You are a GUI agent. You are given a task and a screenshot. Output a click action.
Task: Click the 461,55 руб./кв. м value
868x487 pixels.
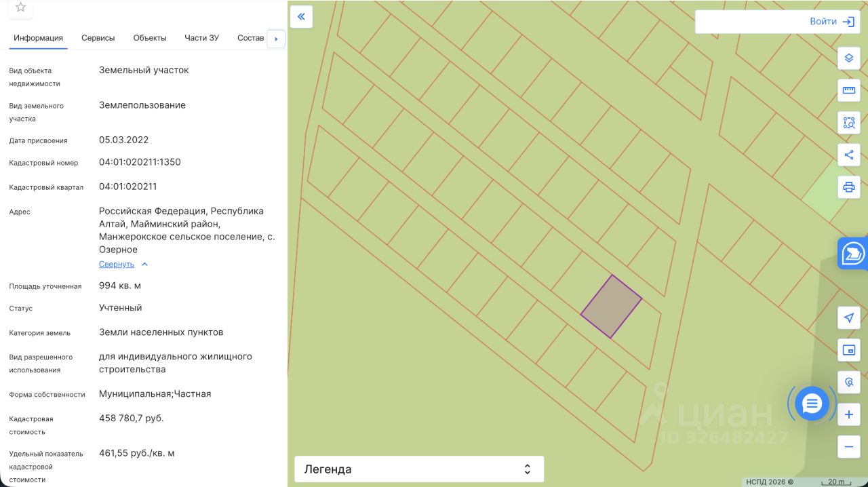[x=137, y=453]
